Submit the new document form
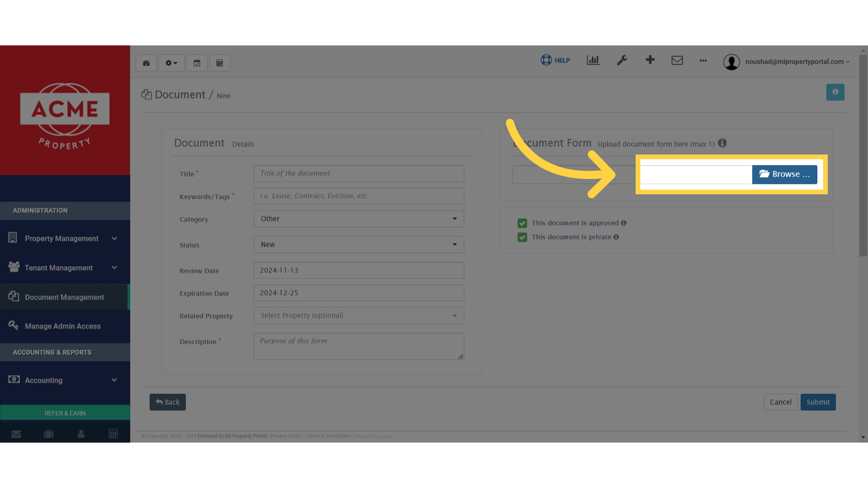The image size is (868, 488). point(818,402)
